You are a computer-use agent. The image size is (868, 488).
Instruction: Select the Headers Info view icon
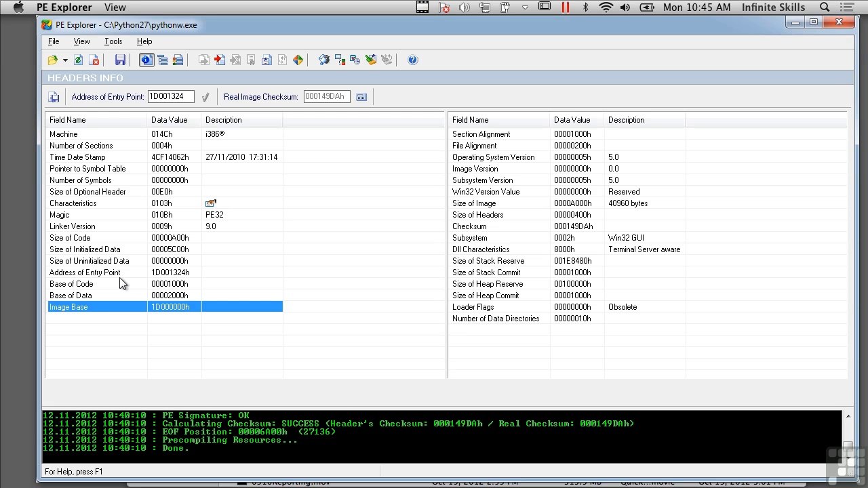point(146,60)
